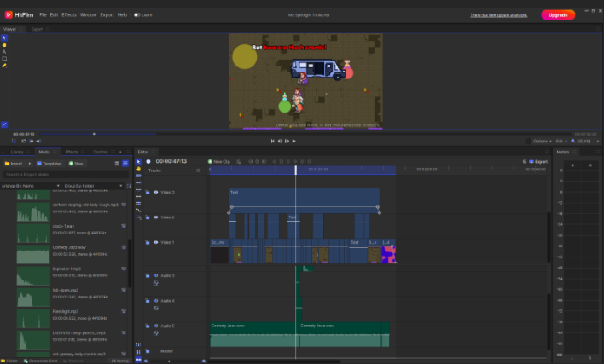Screen dimensions: 604x364
Task: Lock the Master track
Action: (x=148, y=351)
